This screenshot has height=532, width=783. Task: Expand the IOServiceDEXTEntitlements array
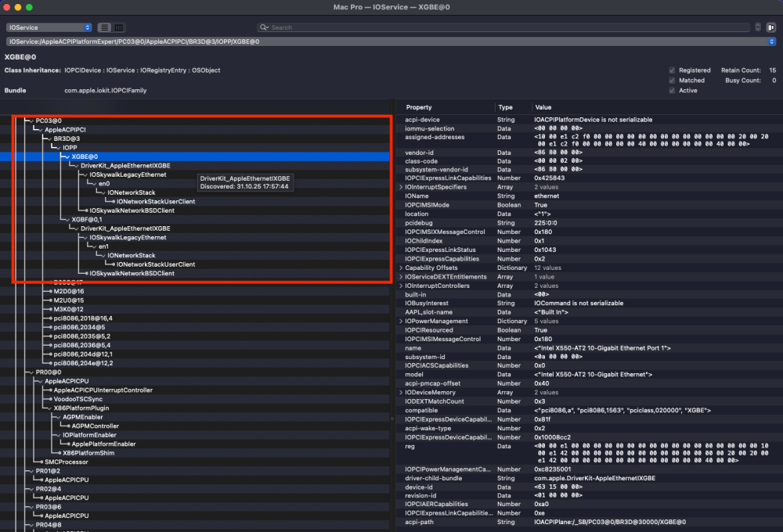[x=400, y=277]
